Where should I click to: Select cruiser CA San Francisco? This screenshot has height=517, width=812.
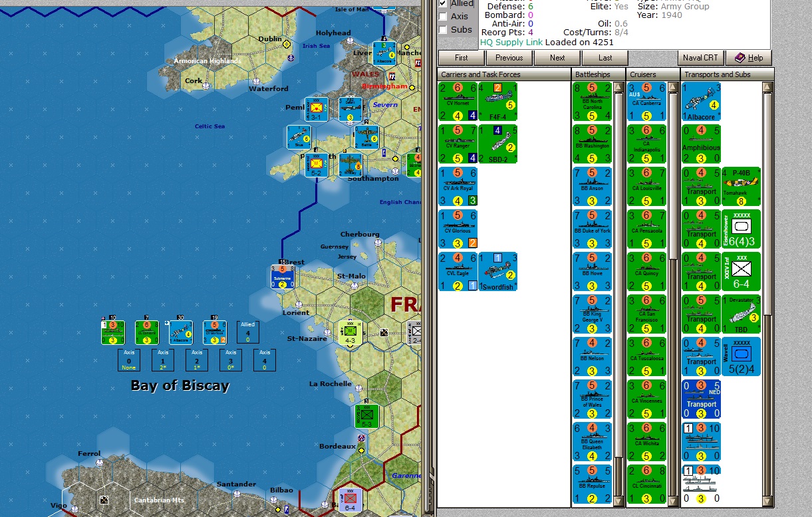point(646,314)
